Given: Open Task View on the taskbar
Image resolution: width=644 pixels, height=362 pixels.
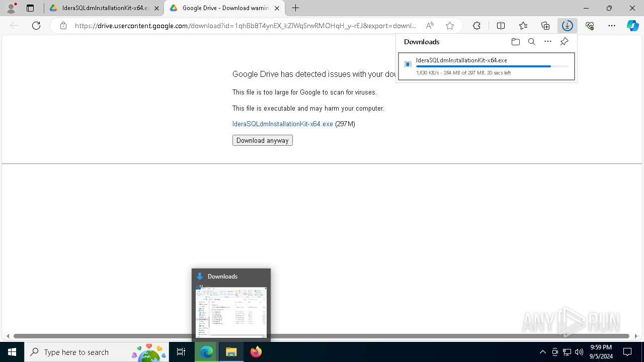Looking at the screenshot, I should click(x=182, y=352).
